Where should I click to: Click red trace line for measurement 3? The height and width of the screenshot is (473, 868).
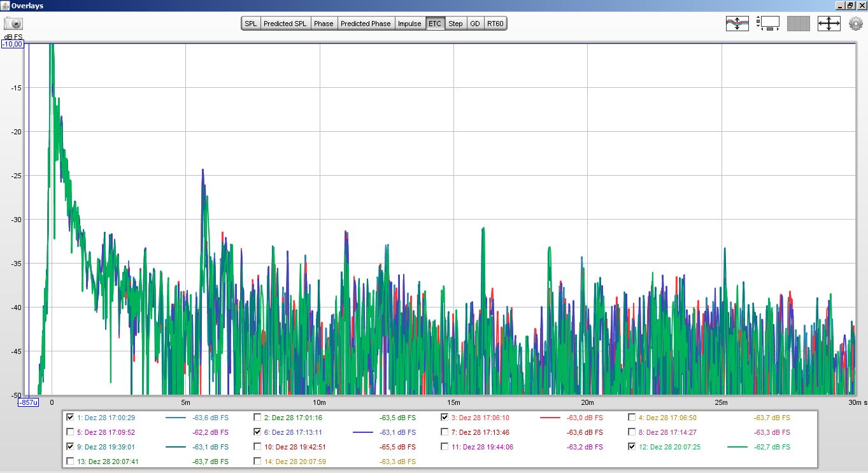click(550, 418)
